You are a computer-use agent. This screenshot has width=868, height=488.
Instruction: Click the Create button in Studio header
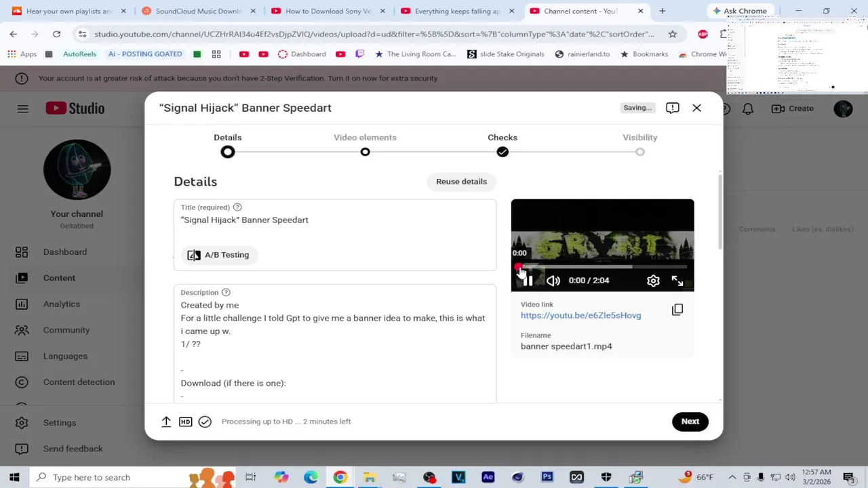[x=793, y=108]
